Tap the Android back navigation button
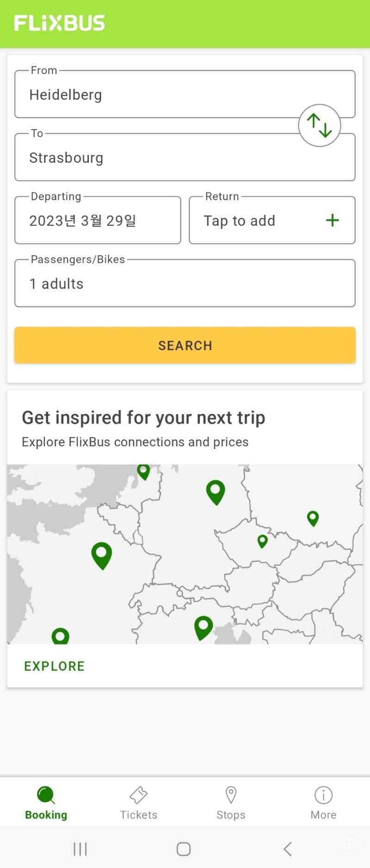 (x=288, y=849)
